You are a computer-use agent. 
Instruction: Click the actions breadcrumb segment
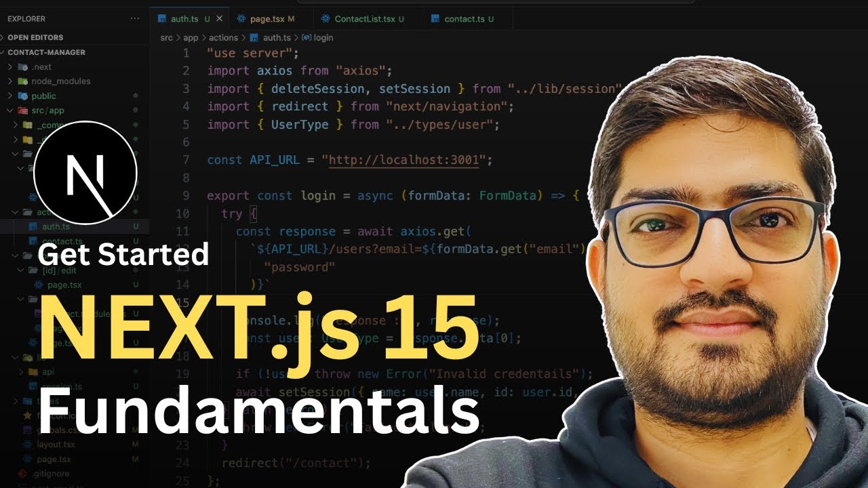(223, 38)
